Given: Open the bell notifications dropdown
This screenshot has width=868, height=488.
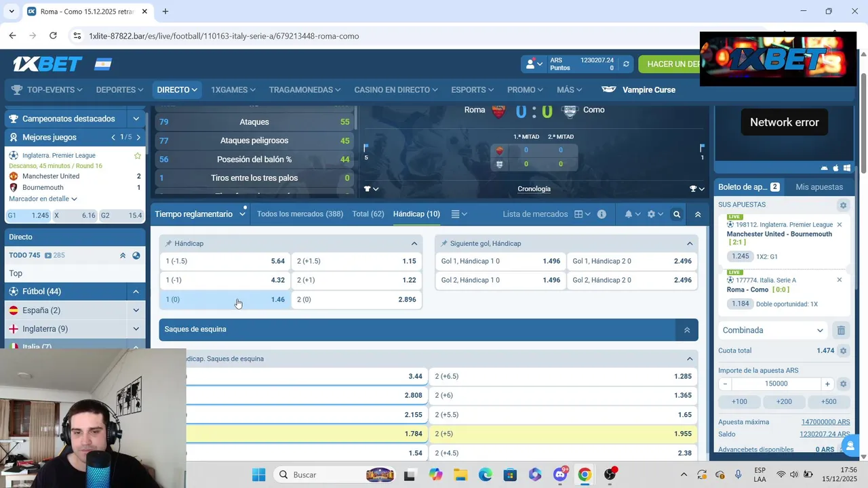Looking at the screenshot, I should point(632,214).
